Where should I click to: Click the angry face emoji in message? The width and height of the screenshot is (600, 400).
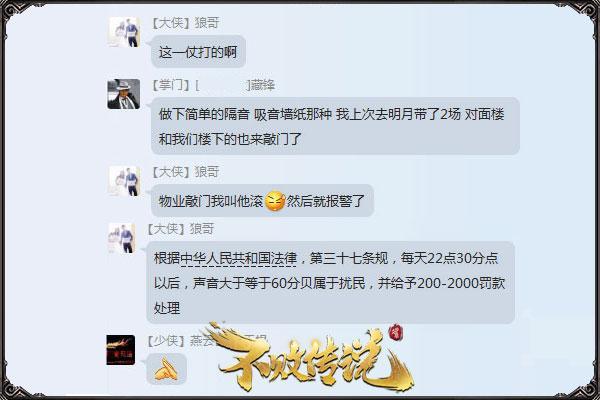[275, 201]
